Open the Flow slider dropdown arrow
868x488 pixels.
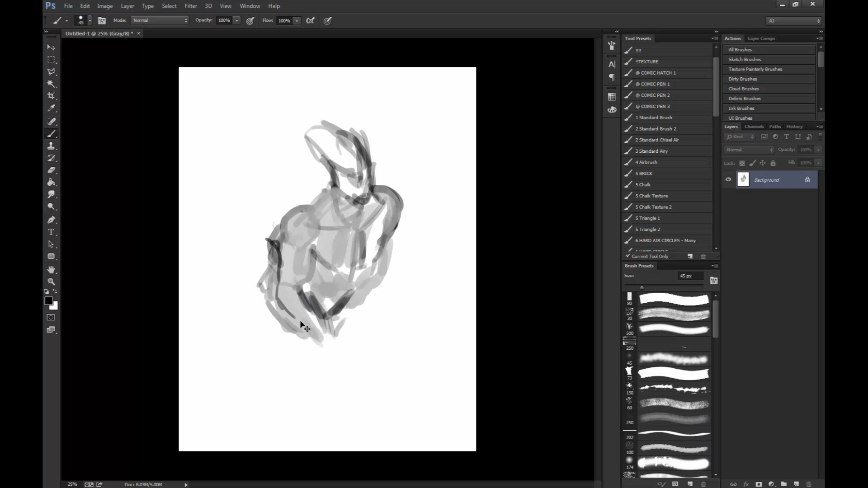[297, 20]
